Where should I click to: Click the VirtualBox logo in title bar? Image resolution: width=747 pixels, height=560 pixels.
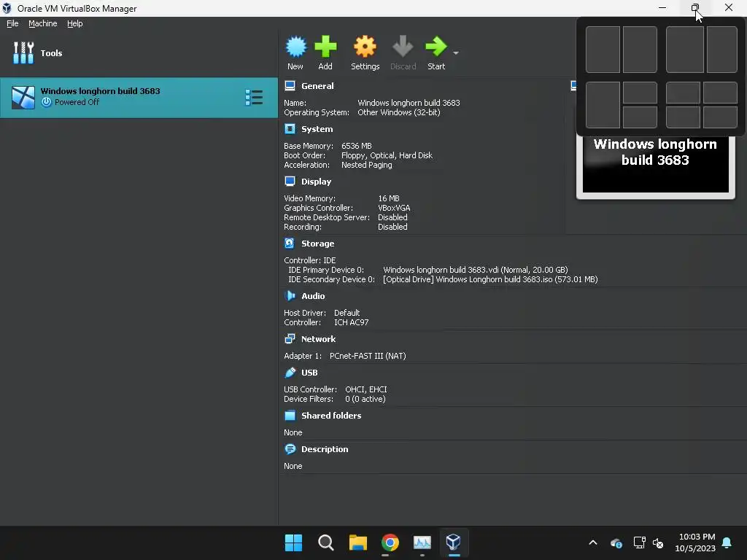[7, 8]
